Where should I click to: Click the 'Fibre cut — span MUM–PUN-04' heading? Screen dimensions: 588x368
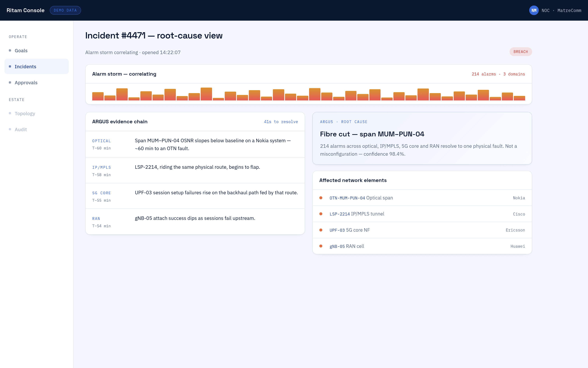pyautogui.click(x=372, y=134)
